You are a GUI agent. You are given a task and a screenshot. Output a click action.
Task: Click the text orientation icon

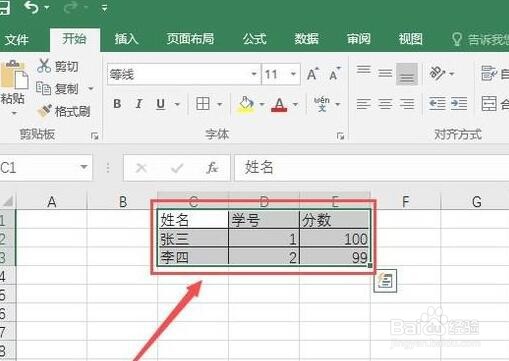click(x=437, y=73)
